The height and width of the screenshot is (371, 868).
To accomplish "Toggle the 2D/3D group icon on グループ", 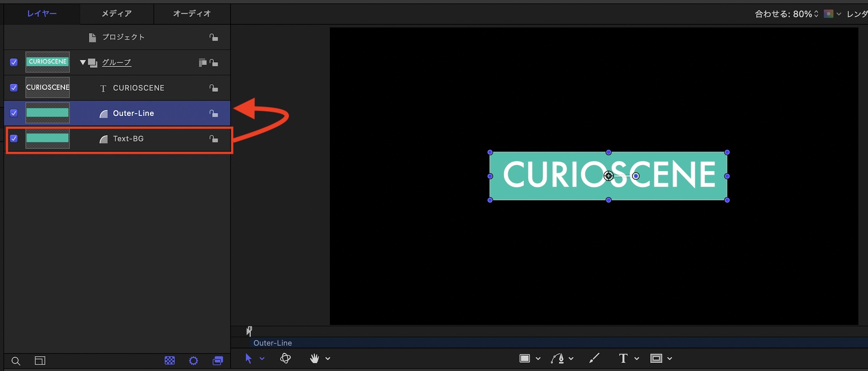I will (202, 63).
